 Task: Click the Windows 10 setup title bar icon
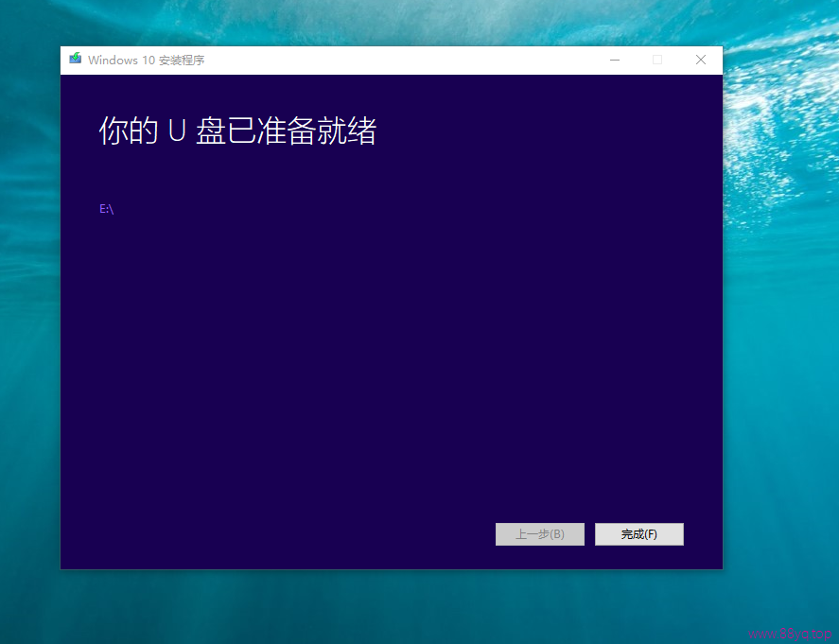(x=75, y=59)
